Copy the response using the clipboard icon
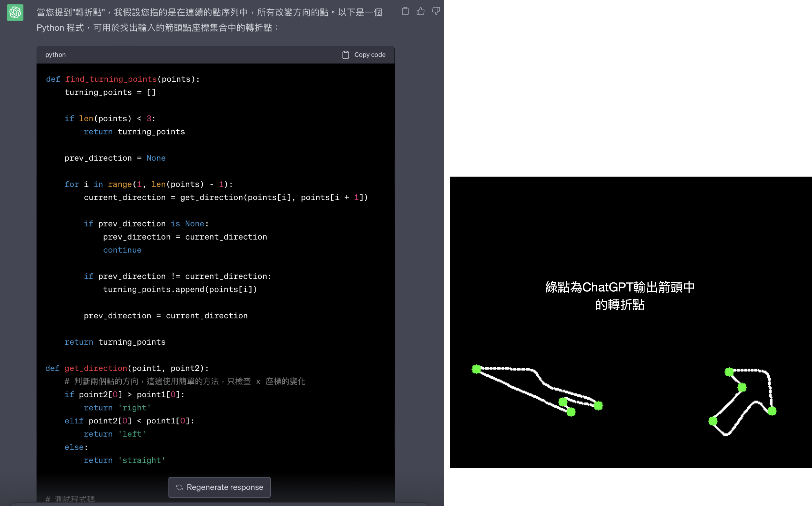Viewport: 812px width, 506px height. point(405,11)
